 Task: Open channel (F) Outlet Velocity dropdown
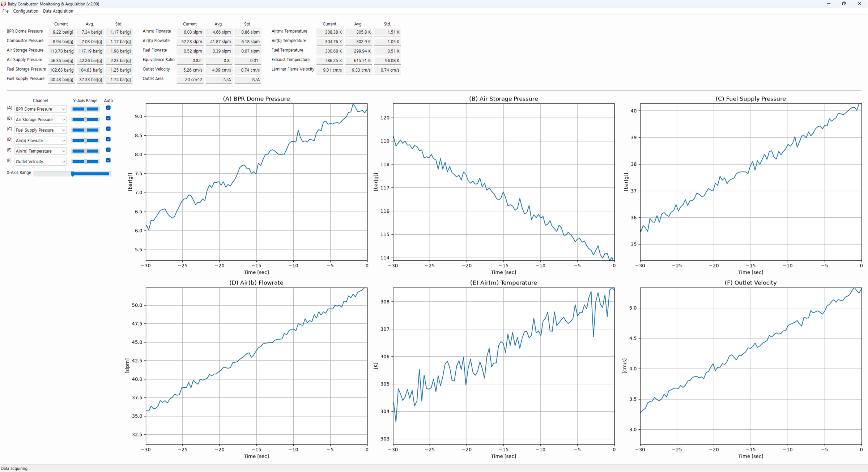pos(41,161)
